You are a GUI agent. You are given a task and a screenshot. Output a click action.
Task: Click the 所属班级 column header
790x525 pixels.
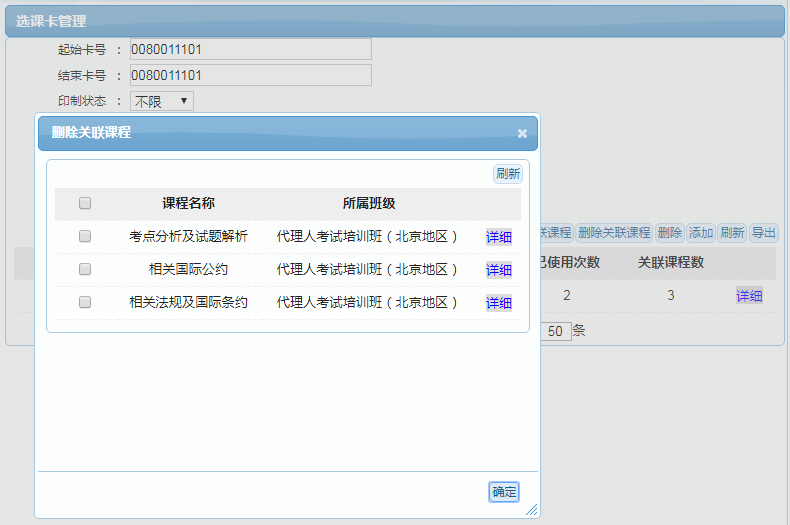pos(369,203)
